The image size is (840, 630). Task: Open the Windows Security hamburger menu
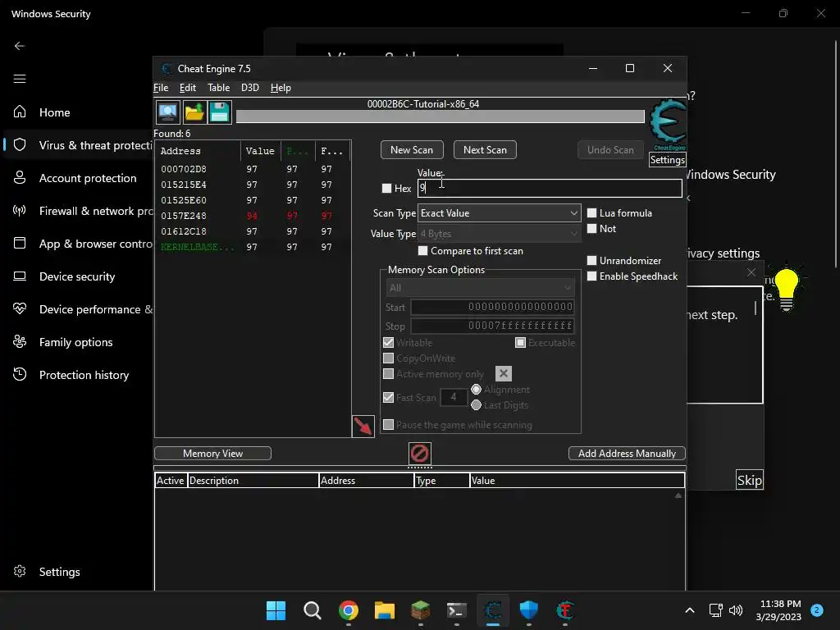point(20,79)
